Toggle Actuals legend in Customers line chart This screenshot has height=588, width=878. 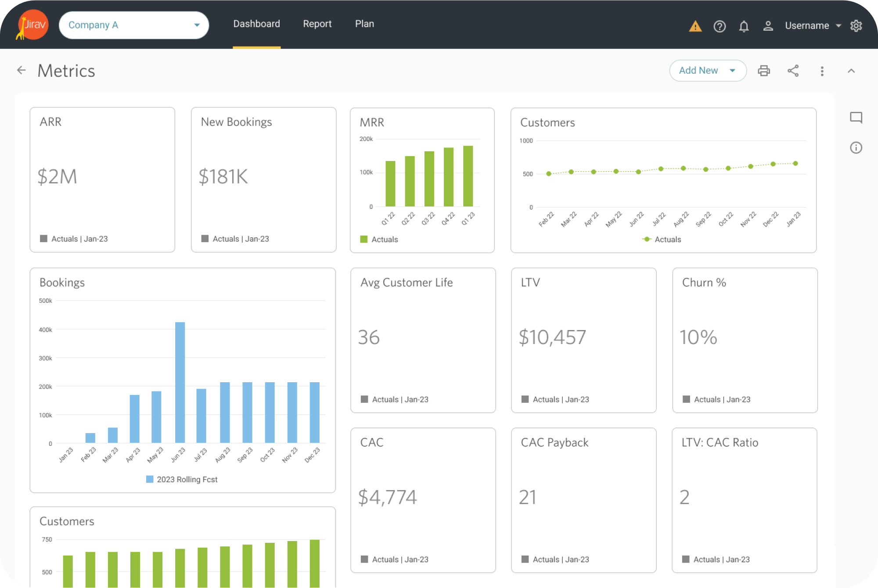662,240
